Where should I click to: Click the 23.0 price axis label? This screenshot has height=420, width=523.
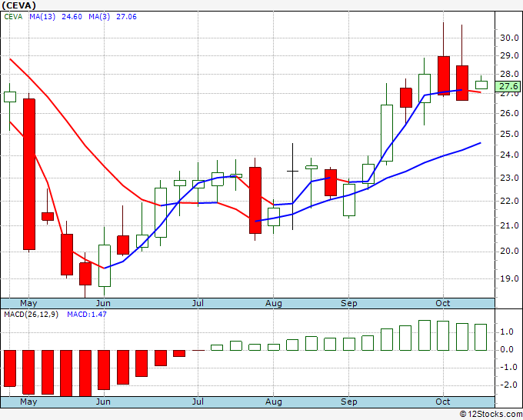tap(509, 178)
